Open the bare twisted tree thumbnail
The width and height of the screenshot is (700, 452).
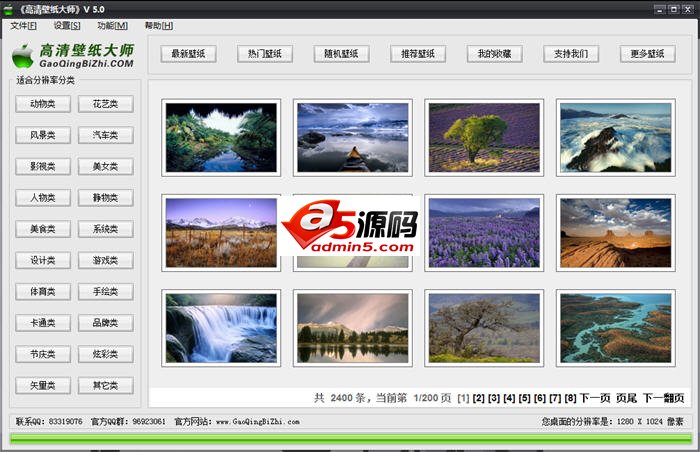coord(484,328)
